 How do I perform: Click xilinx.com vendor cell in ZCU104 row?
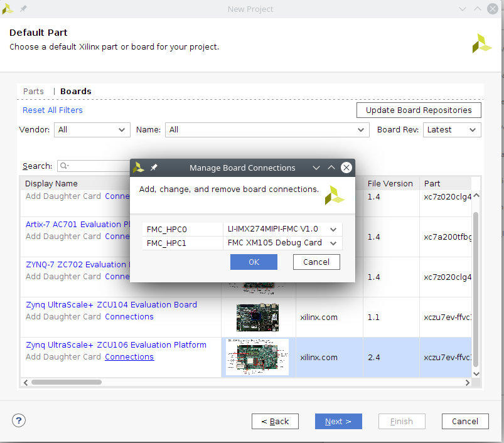330,317
